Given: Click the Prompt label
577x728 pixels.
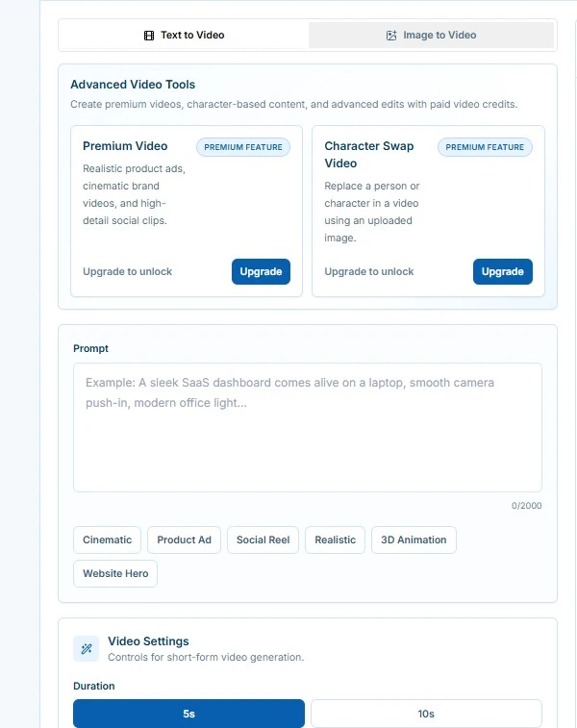Looking at the screenshot, I should pyautogui.click(x=90, y=349).
